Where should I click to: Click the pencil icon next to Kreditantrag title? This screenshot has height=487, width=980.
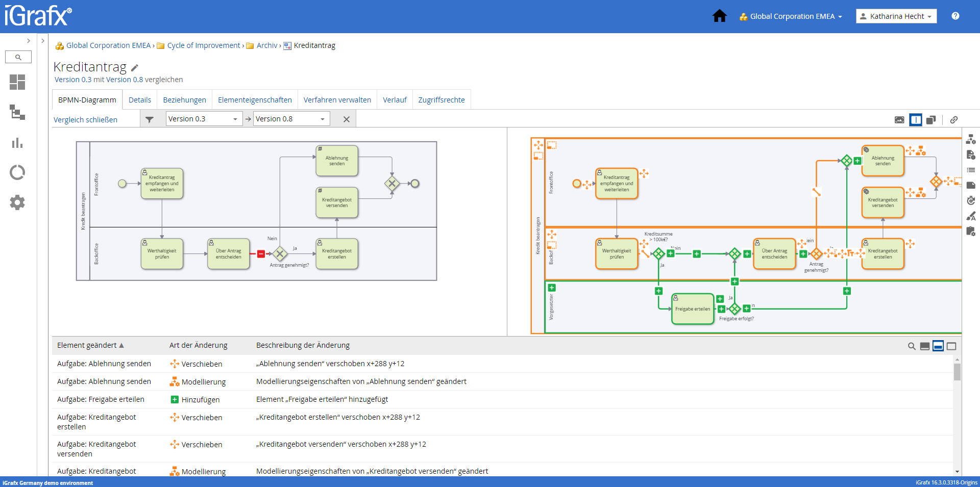click(135, 68)
